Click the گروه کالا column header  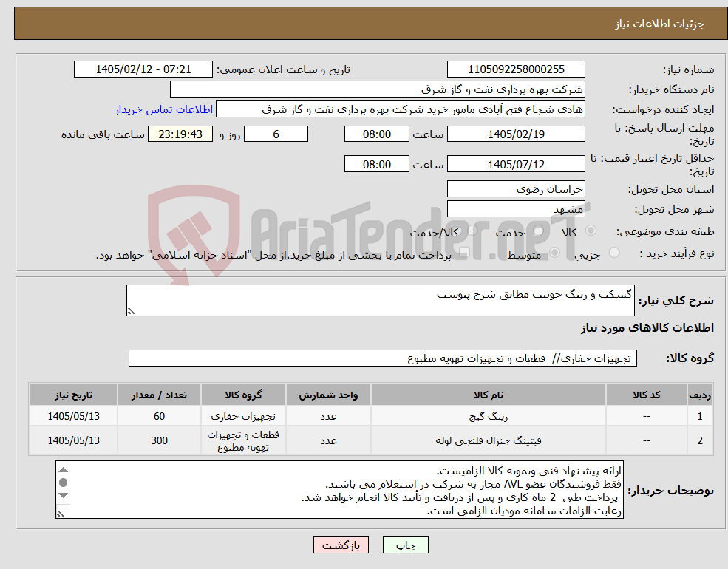pos(243,395)
